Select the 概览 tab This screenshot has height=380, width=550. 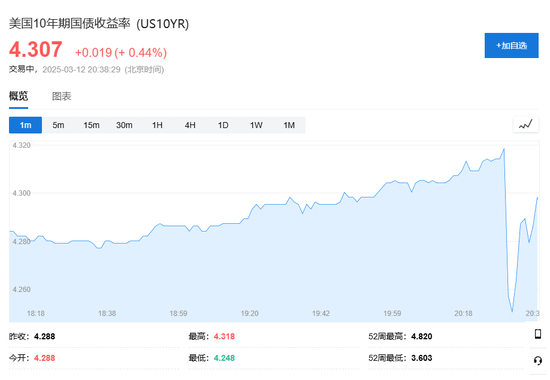click(18, 96)
